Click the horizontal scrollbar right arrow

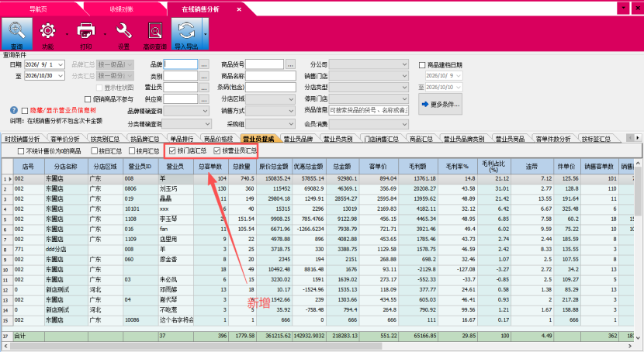point(631,347)
